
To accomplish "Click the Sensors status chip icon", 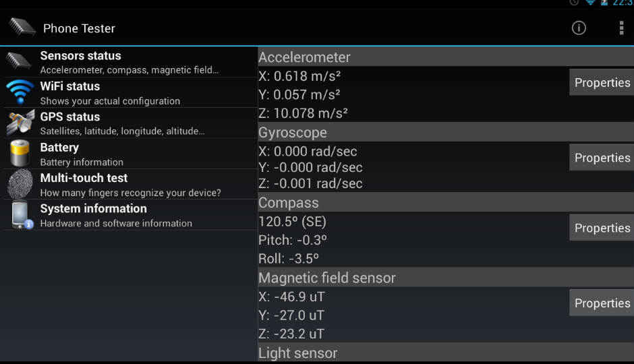I will [19, 61].
